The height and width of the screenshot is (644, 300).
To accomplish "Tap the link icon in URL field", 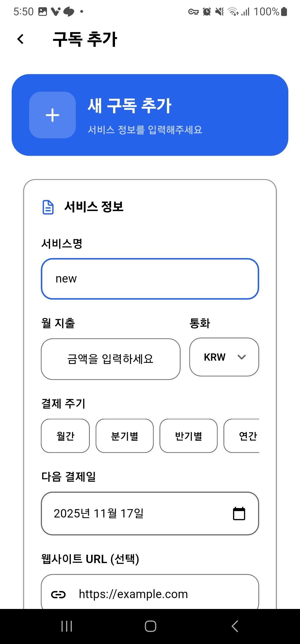I will [x=58, y=595].
